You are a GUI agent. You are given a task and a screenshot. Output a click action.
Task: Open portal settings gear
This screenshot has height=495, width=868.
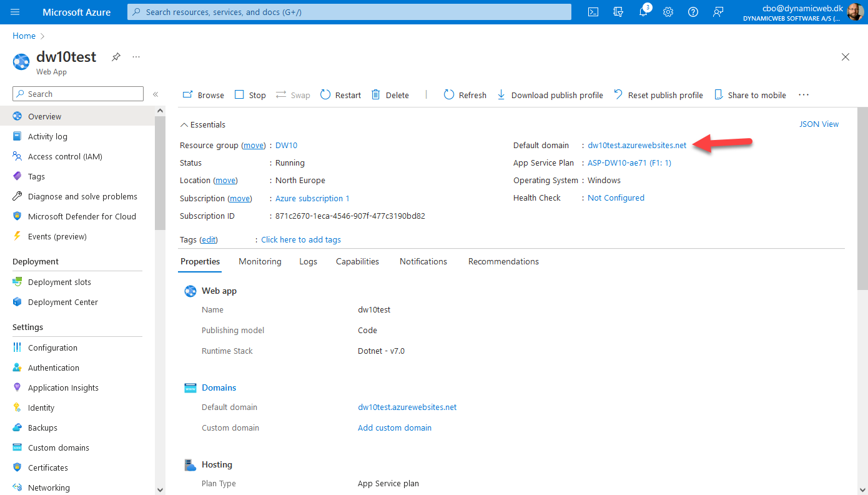pos(668,12)
